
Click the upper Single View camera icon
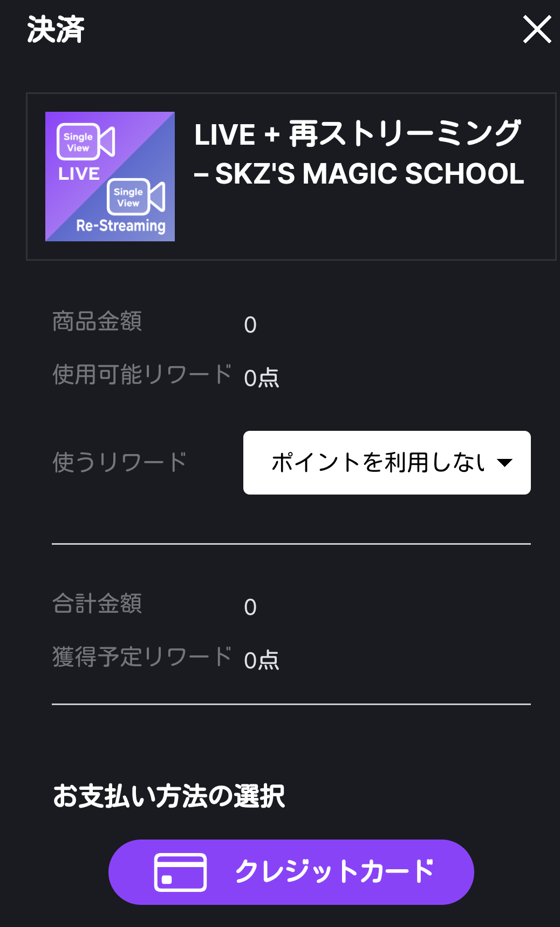(x=86, y=142)
